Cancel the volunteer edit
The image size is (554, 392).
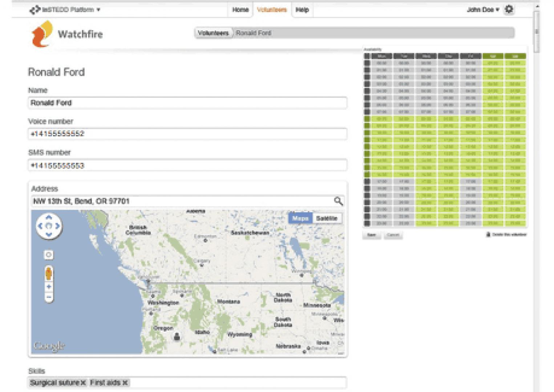pos(393,235)
